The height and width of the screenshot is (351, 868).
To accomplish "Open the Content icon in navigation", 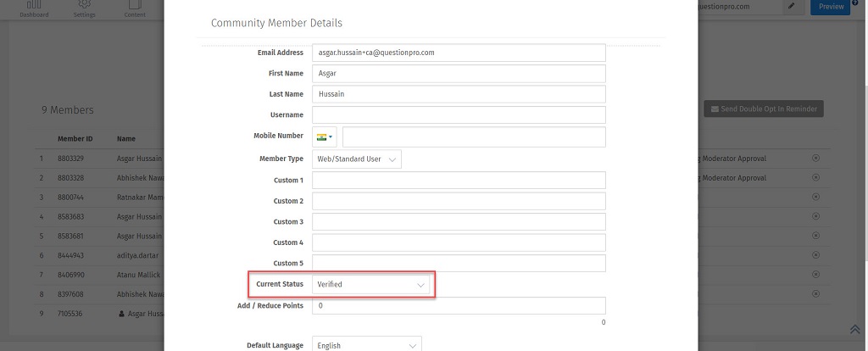I will (x=134, y=7).
